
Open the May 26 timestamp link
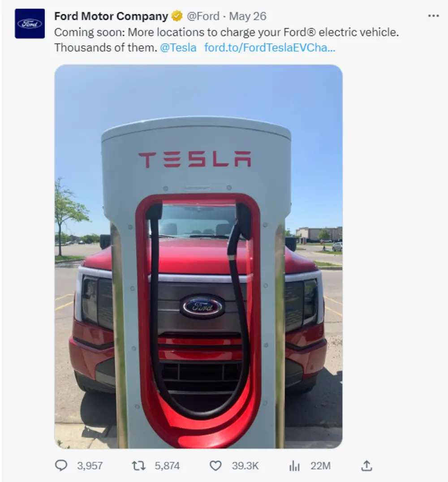pyautogui.click(x=248, y=16)
